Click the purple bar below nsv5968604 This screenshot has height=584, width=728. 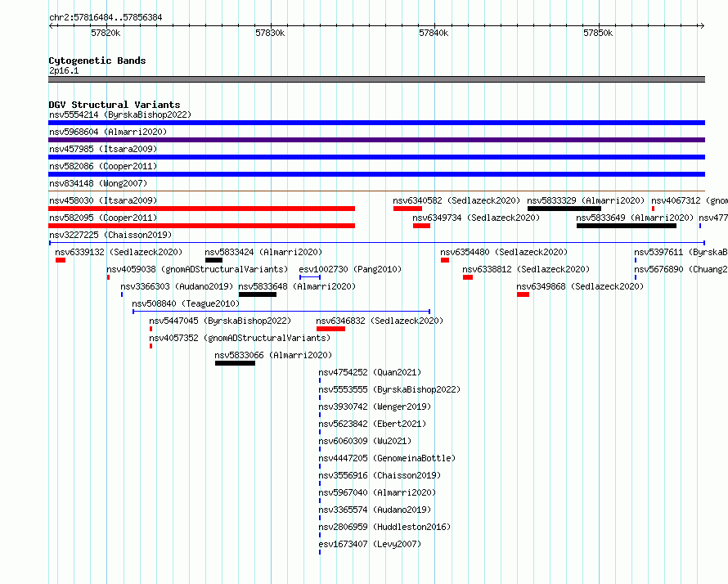(376, 140)
